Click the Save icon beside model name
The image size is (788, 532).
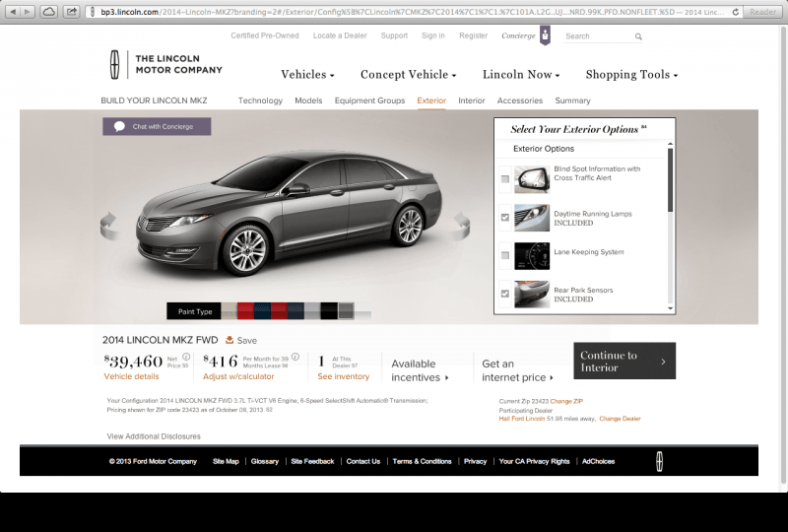[x=230, y=340]
